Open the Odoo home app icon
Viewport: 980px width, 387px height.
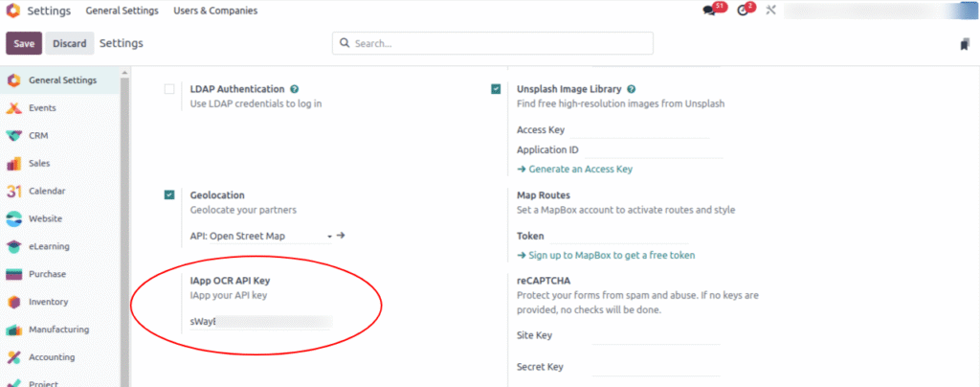tap(13, 11)
